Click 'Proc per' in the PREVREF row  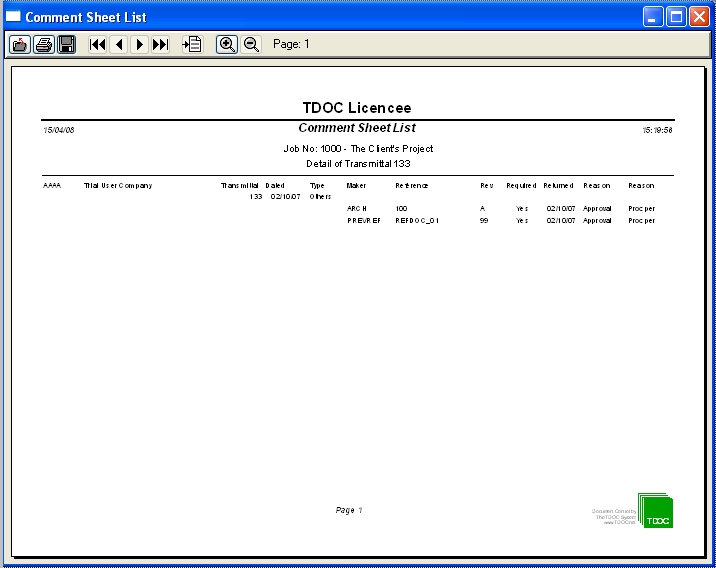[642, 221]
